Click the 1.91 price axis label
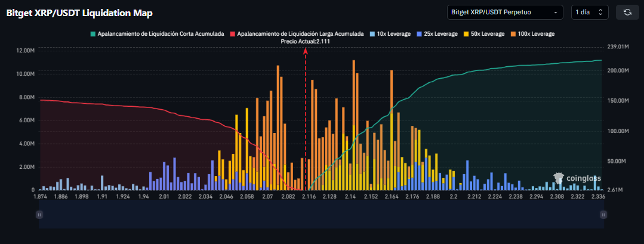The width and height of the screenshot is (644, 244). tap(102, 197)
